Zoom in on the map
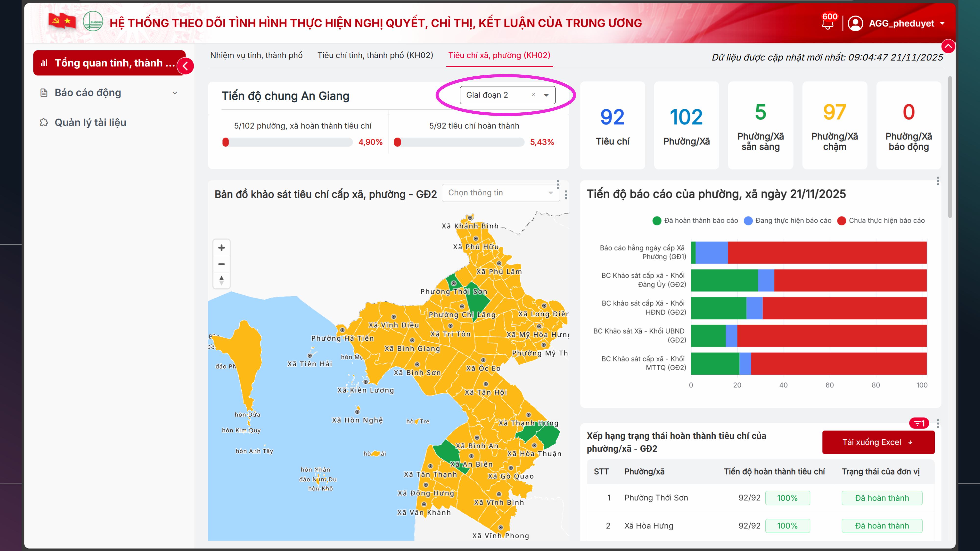This screenshot has width=980, height=551. pos(221,248)
